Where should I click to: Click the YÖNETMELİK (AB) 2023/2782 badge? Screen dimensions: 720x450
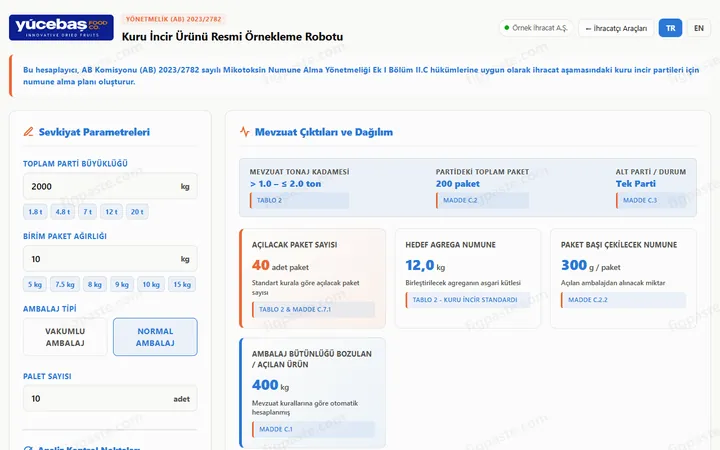174,19
